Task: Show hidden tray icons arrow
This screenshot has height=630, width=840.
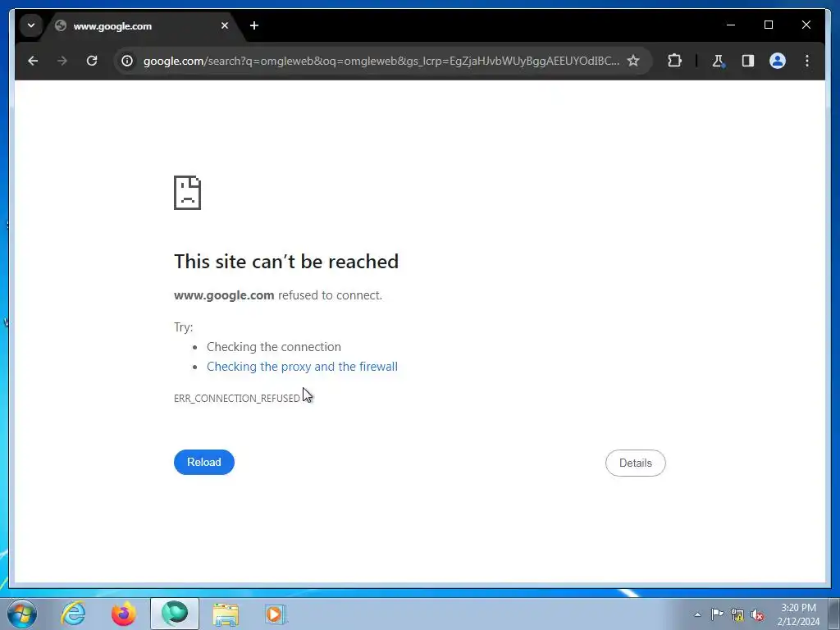Action: [697, 614]
